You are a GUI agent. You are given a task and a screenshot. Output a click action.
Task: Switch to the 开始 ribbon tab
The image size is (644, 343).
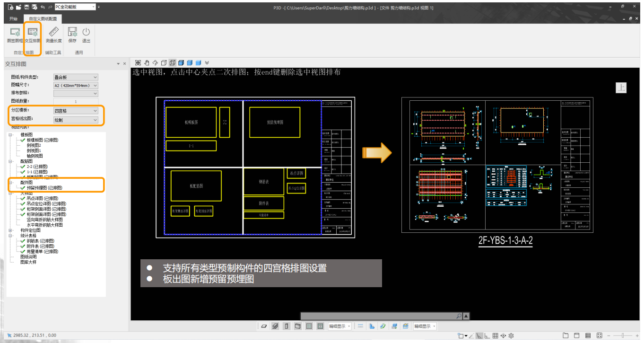tap(13, 19)
